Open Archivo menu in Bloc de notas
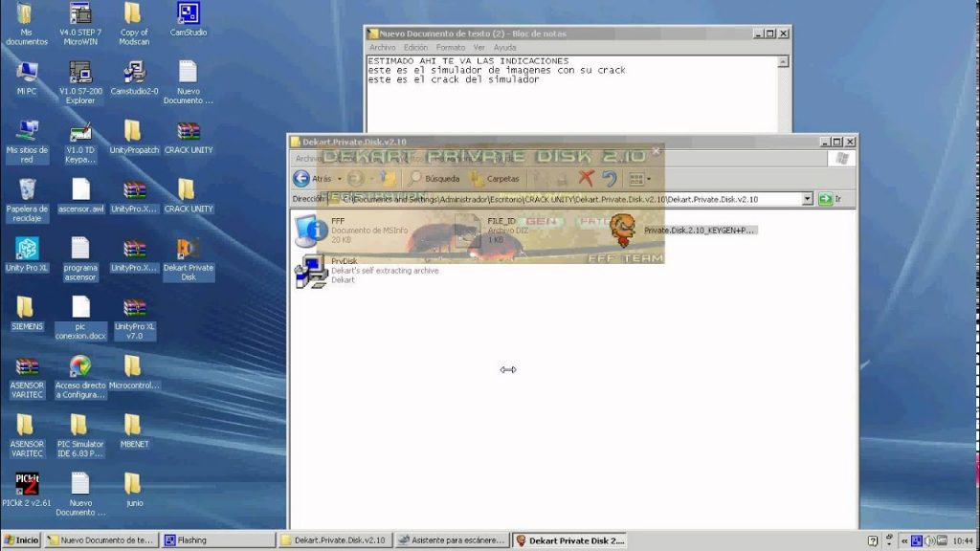The width and height of the screenshot is (980, 551). 382,48
